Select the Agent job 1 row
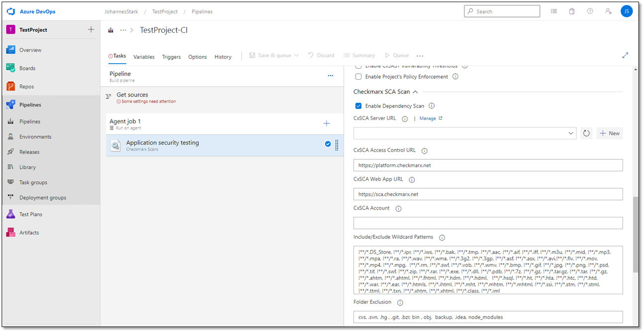Image resolution: width=644 pixels, height=332 pixels. click(x=224, y=124)
